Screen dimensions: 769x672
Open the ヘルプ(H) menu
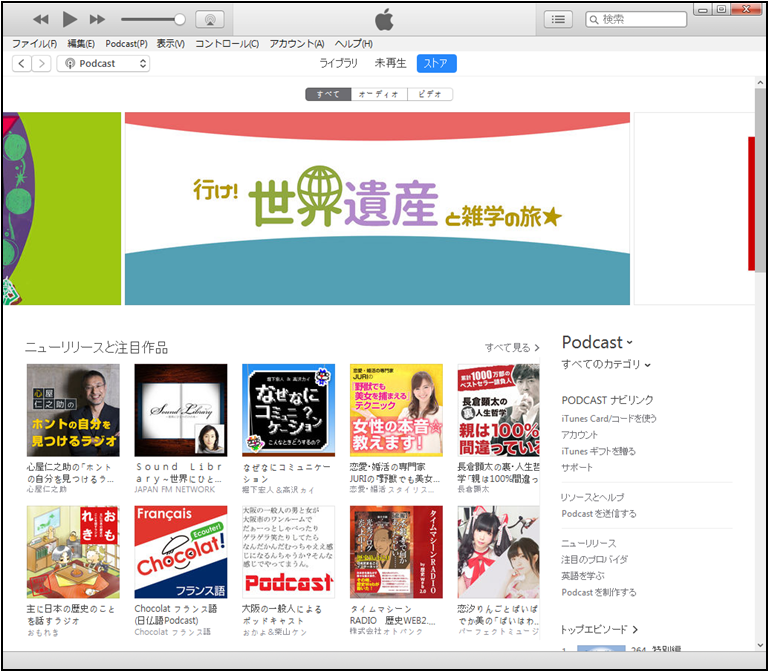click(x=354, y=44)
